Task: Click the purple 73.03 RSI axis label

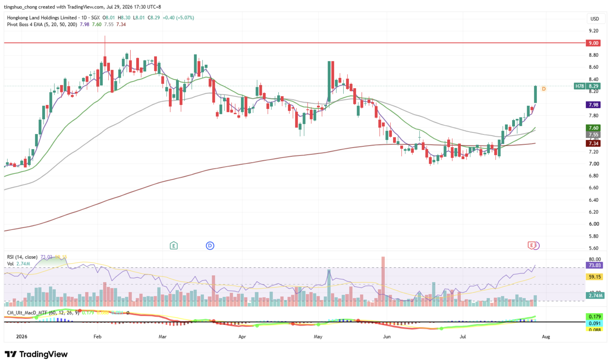Action: pyautogui.click(x=594, y=265)
